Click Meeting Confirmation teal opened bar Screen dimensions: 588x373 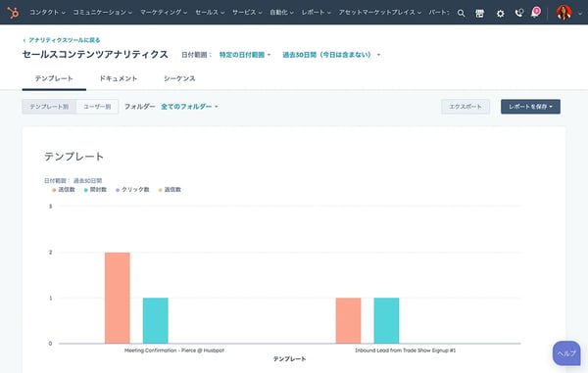(x=156, y=320)
